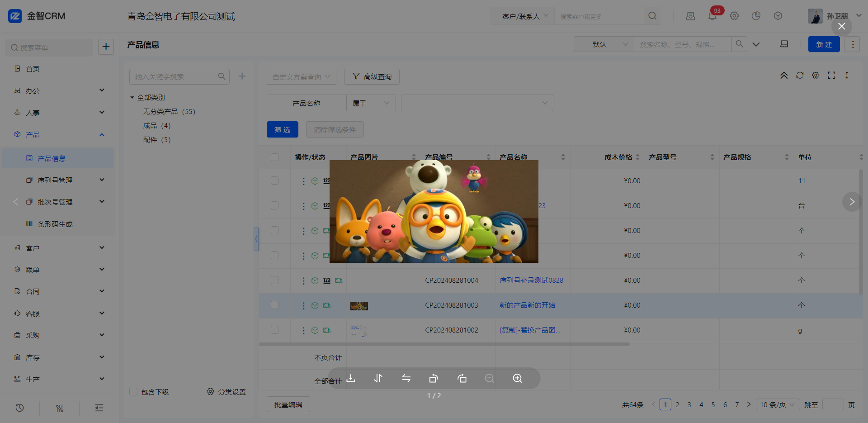Collapse the 全部类别 tree node

132,97
